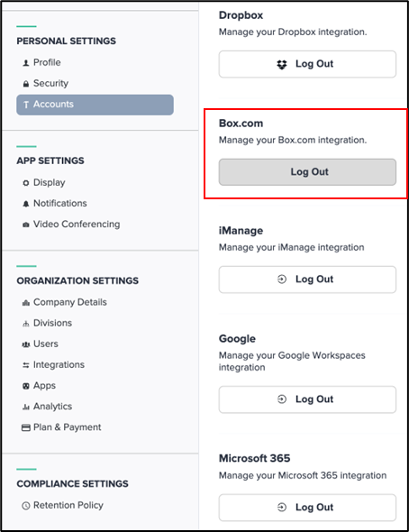This screenshot has height=532, width=409.
Task: Click the Profile person icon
Action: point(26,63)
